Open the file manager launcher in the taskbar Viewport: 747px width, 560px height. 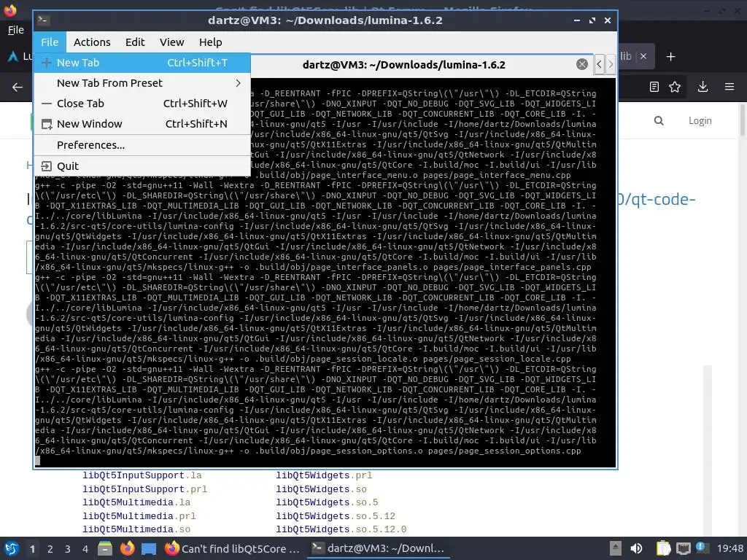tap(105, 548)
